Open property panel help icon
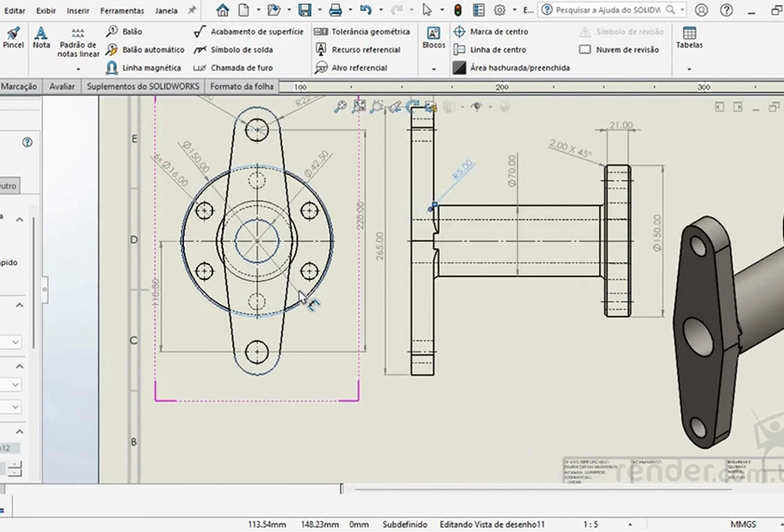 [27, 143]
